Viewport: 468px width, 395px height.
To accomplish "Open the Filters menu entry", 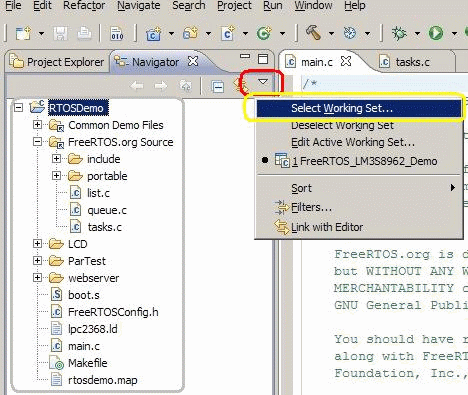I will click(311, 207).
